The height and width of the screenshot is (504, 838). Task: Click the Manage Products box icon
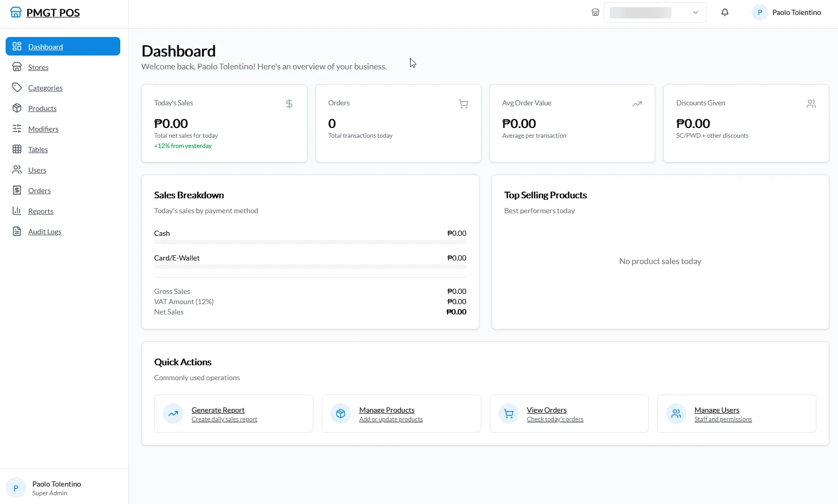coord(341,414)
